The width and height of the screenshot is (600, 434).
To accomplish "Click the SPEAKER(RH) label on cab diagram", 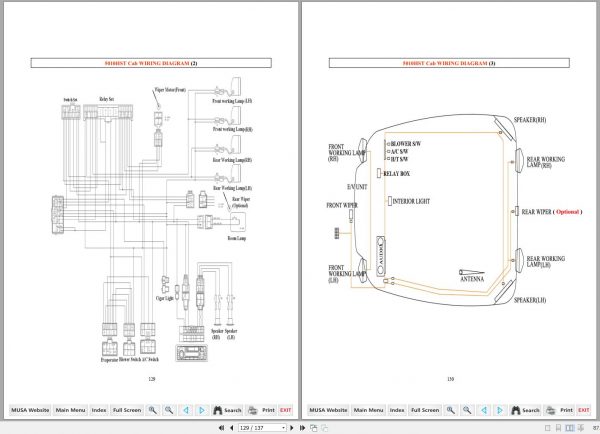I will 530,120.
